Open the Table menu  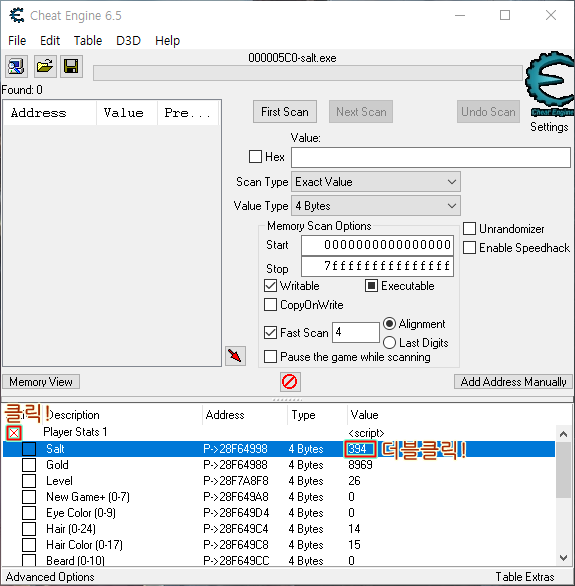[88, 40]
